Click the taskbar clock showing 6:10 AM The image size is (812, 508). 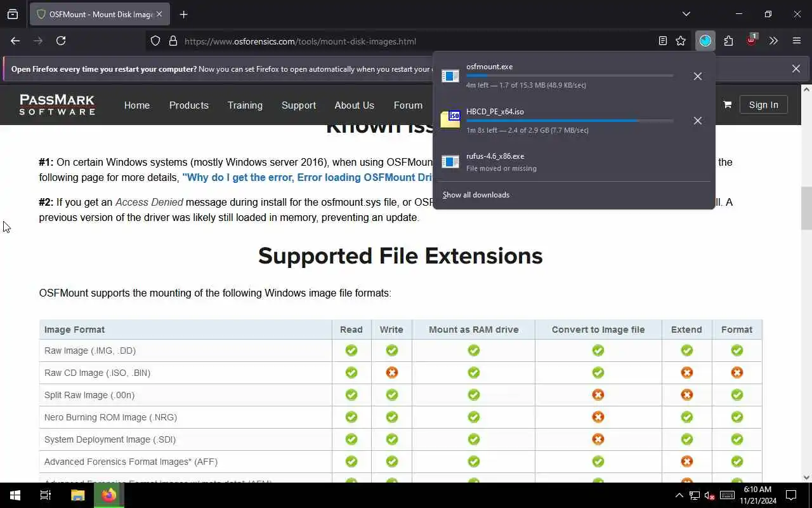(x=757, y=495)
